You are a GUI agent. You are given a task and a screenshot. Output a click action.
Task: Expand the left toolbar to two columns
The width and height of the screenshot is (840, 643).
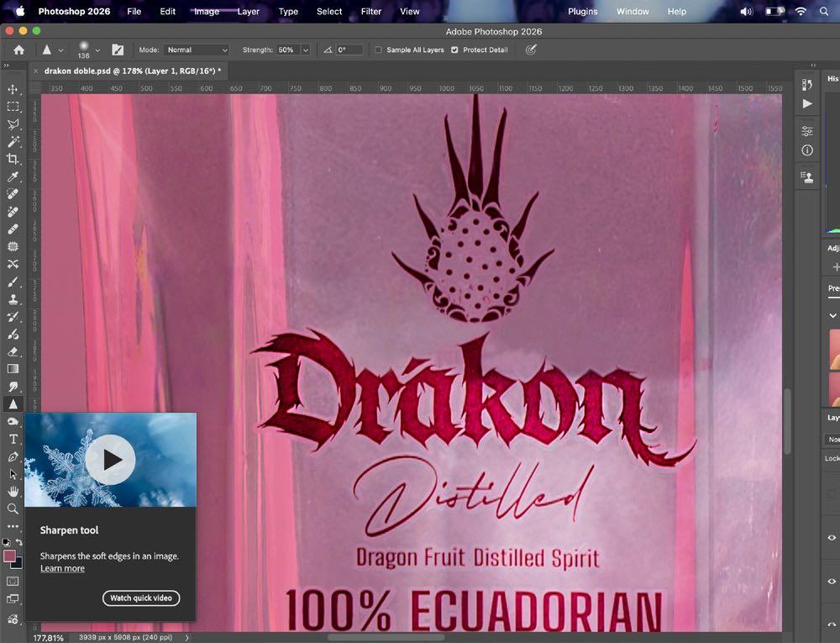[x=6, y=66]
